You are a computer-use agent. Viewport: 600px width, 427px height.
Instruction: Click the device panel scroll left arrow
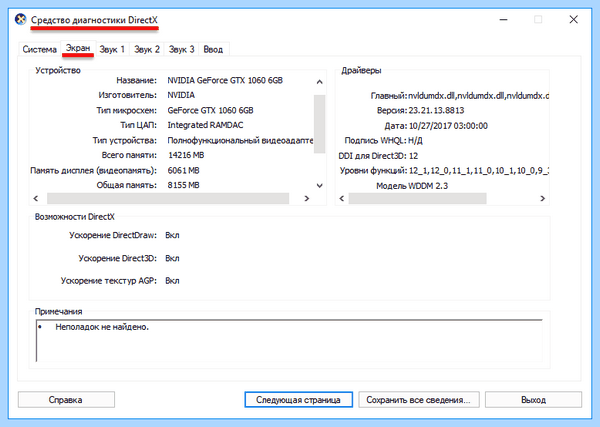(x=36, y=198)
